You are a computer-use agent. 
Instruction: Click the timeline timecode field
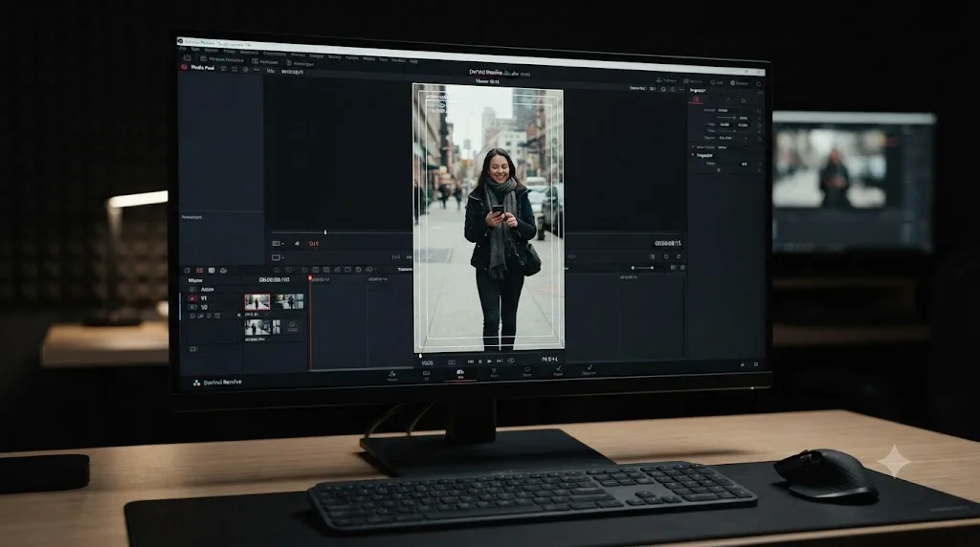point(274,280)
